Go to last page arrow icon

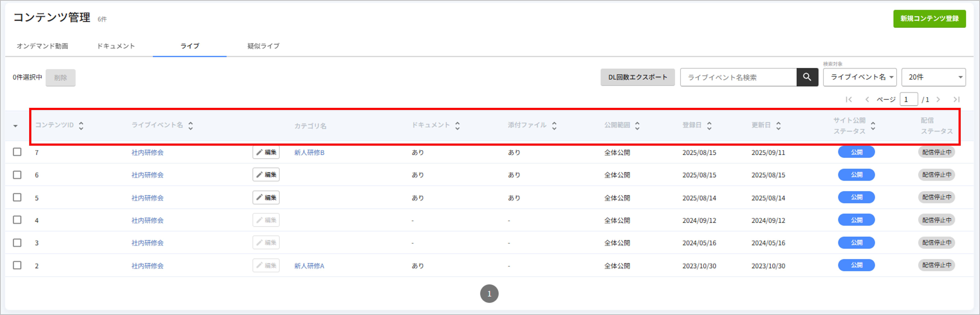pyautogui.click(x=956, y=99)
